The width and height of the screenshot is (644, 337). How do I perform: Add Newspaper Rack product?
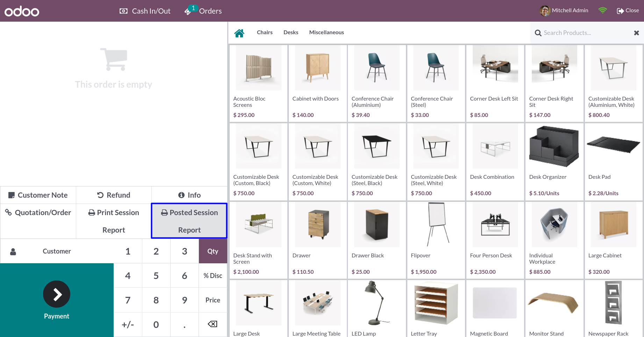614,308
